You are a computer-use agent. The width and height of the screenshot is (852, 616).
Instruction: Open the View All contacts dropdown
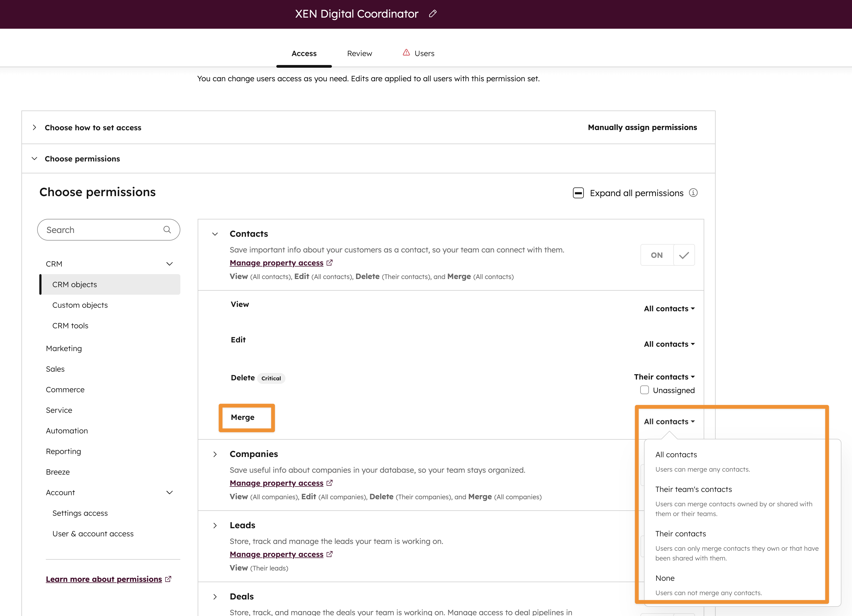coord(669,309)
